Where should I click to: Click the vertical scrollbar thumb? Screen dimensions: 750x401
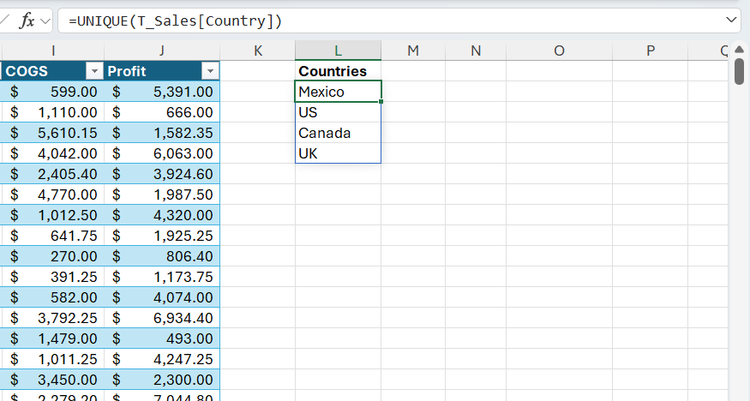click(x=739, y=71)
